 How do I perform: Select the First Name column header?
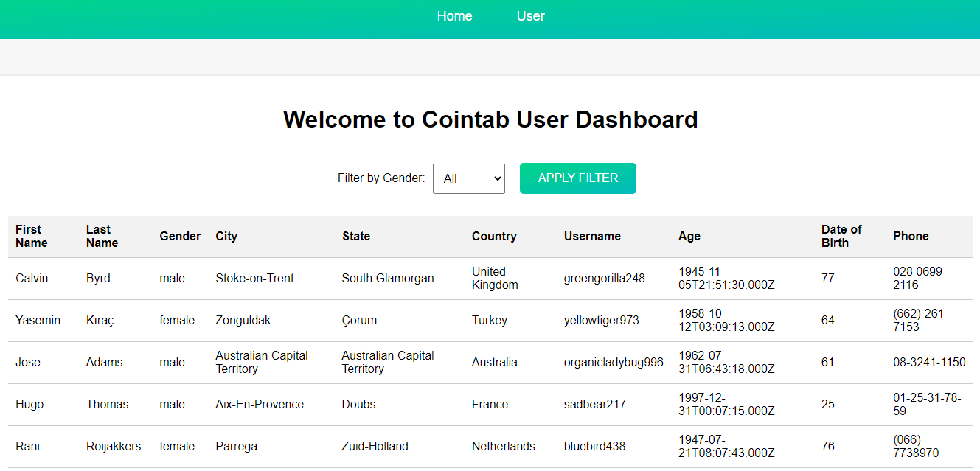32,236
